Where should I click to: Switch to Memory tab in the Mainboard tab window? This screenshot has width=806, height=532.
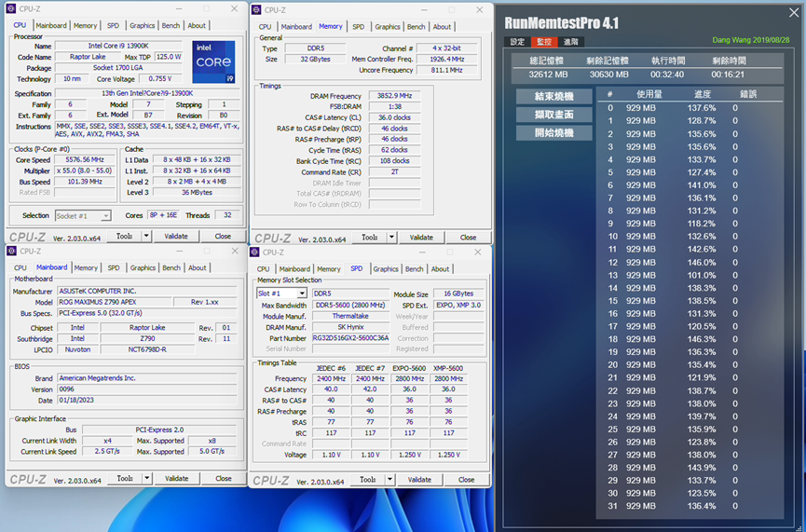(86, 267)
